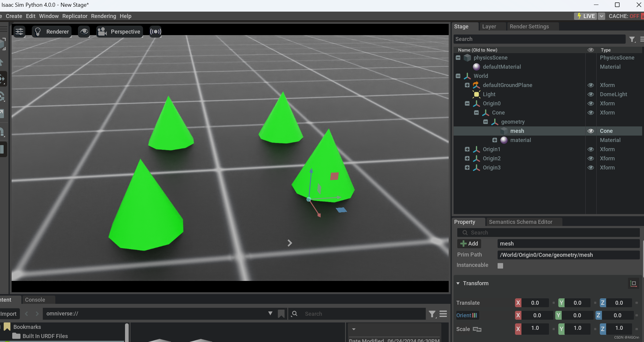The width and height of the screenshot is (644, 342).
Task: Check the Instanceable checkbox
Action: pos(500,266)
